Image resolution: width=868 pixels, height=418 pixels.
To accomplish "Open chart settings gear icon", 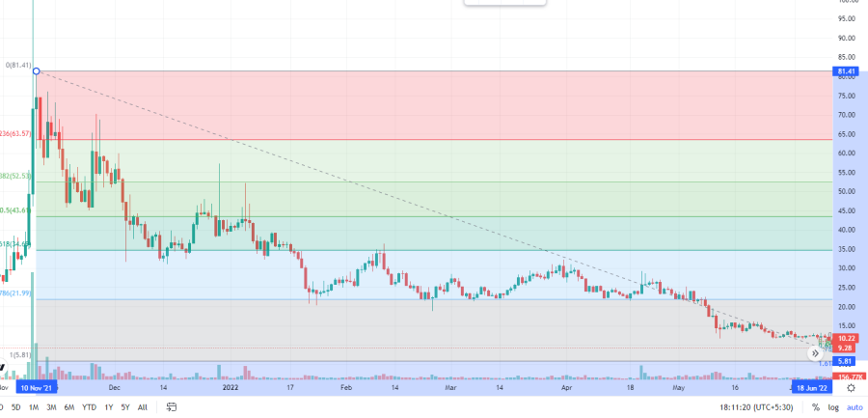I will point(851,387).
